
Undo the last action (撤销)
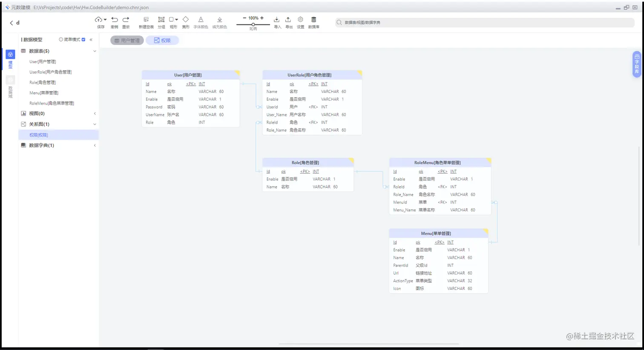pos(114,20)
